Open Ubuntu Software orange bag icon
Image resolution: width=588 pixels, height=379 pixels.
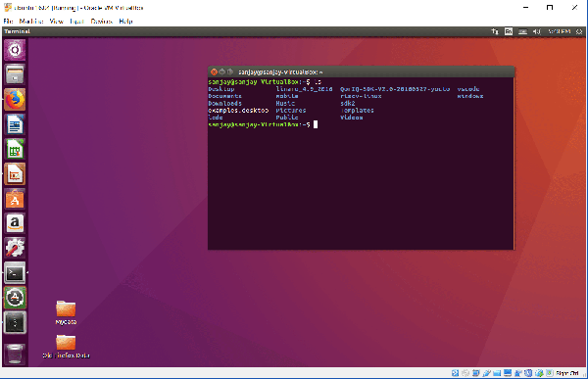[15, 198]
